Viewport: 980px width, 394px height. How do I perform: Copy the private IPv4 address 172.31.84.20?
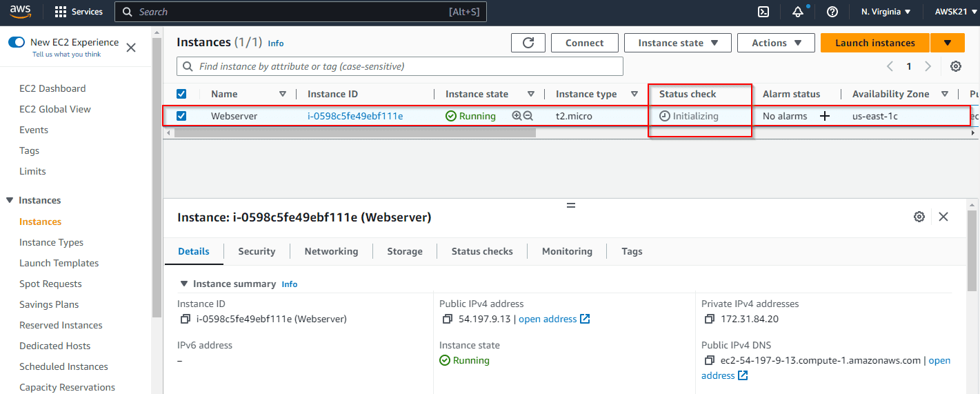pyautogui.click(x=710, y=319)
